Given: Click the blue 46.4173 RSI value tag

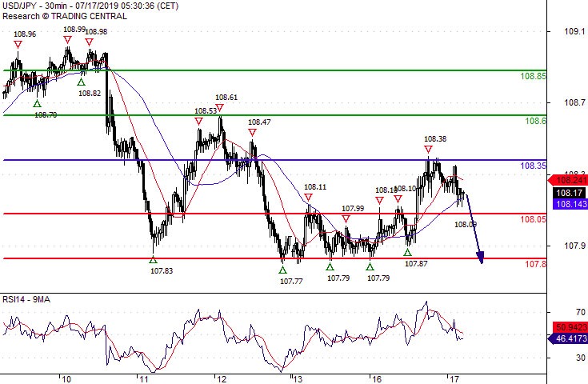Looking at the screenshot, I should (568, 338).
